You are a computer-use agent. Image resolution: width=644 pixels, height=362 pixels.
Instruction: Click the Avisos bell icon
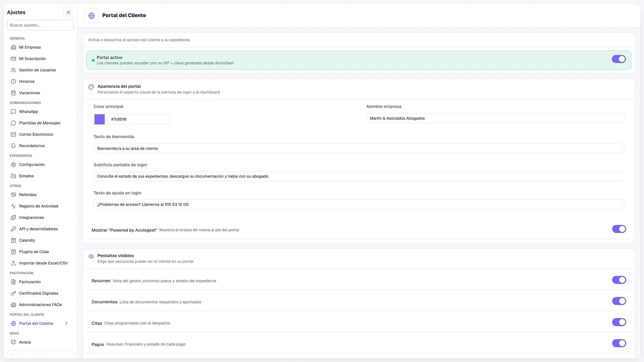(13, 342)
